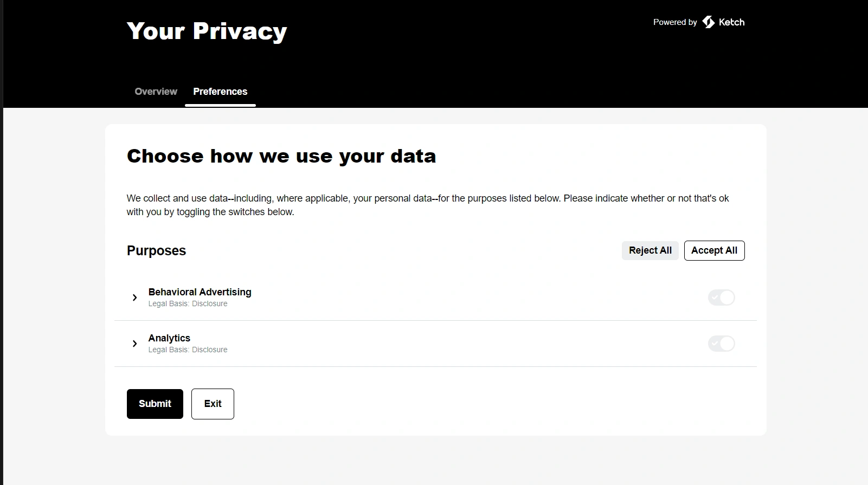Switch to the Overview tab
This screenshot has height=485, width=868.
click(156, 92)
